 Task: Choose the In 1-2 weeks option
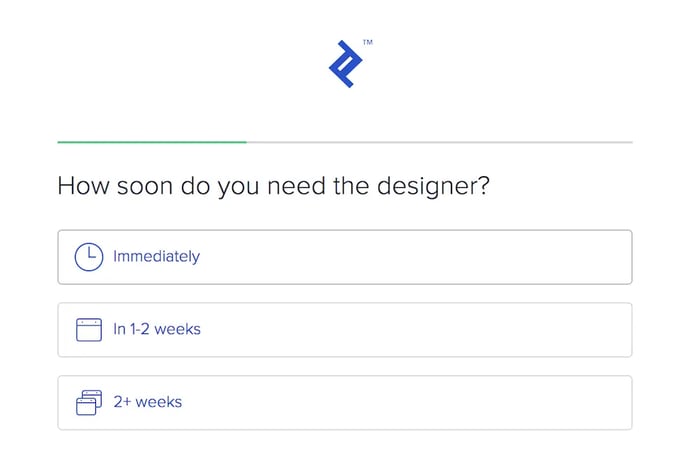coord(344,330)
